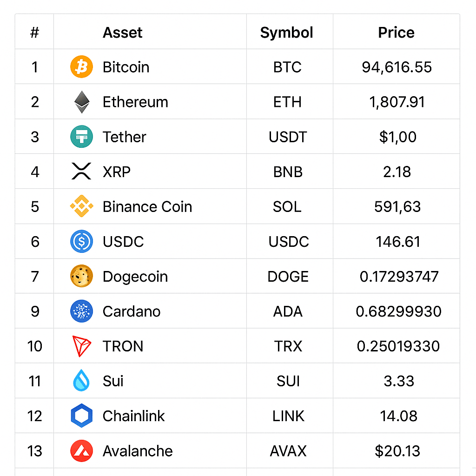Click the black XRP logo icon
The height and width of the screenshot is (476, 476).
[x=82, y=172]
